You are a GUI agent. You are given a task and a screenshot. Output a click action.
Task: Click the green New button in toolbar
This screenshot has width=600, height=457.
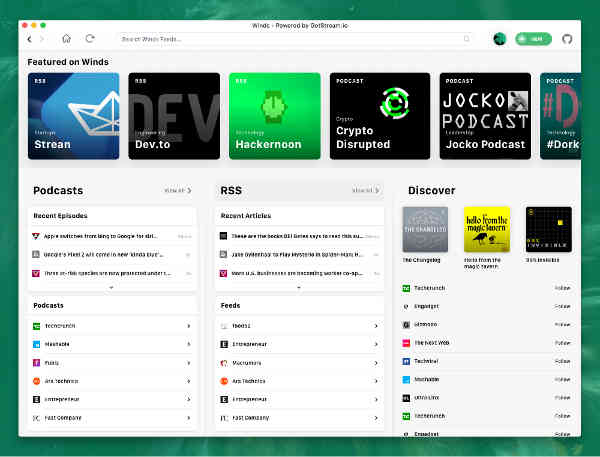(533, 39)
